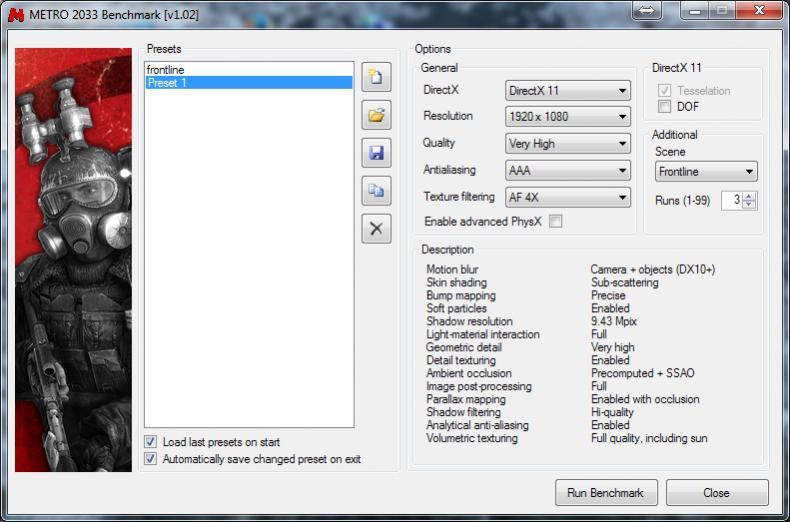Open the Scene dropdown
The height and width of the screenshot is (522, 790).
[x=706, y=172]
